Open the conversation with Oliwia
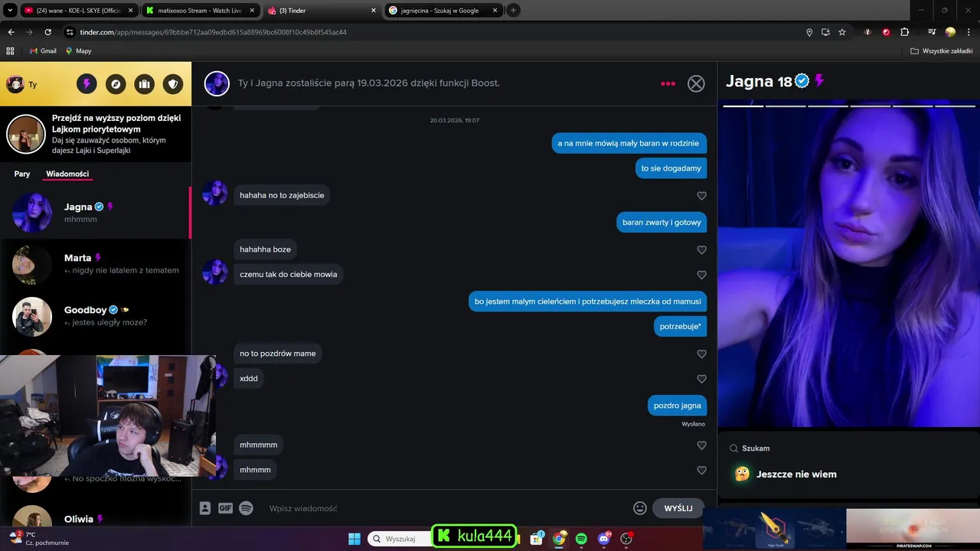 click(x=96, y=517)
